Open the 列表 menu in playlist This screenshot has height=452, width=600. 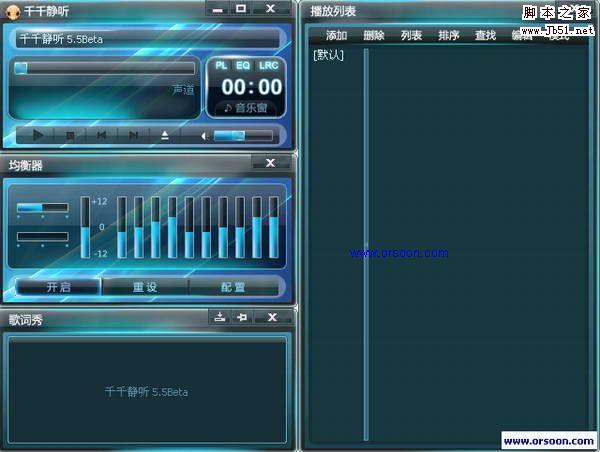pyautogui.click(x=411, y=36)
